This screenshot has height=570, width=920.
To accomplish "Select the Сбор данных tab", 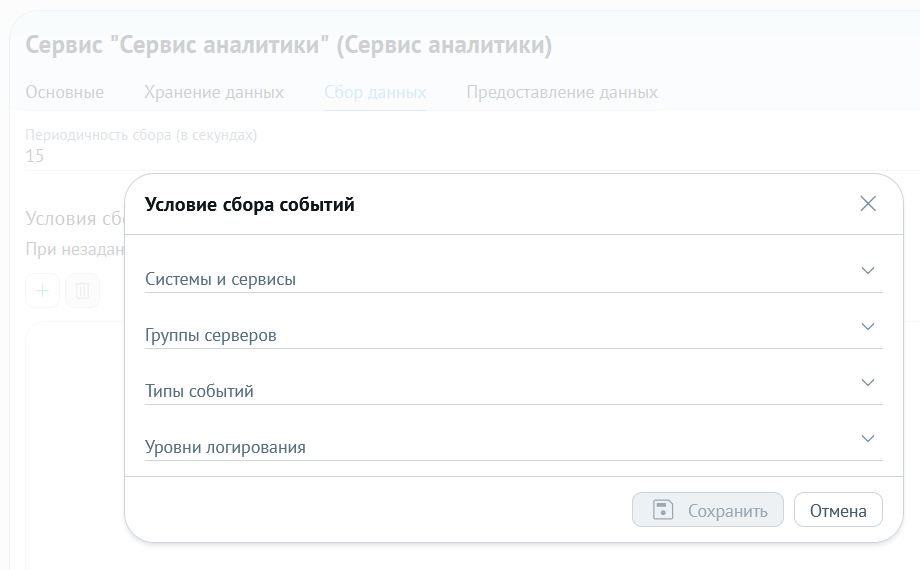I will tap(375, 92).
